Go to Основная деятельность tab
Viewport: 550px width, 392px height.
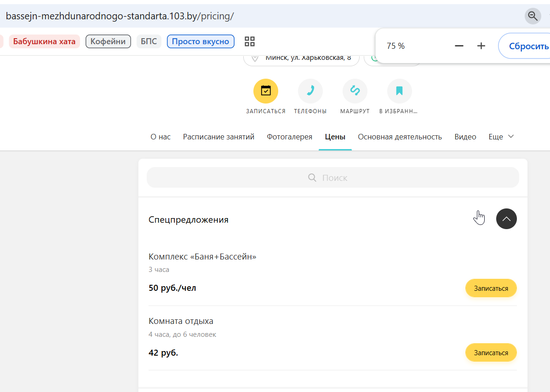(x=400, y=137)
